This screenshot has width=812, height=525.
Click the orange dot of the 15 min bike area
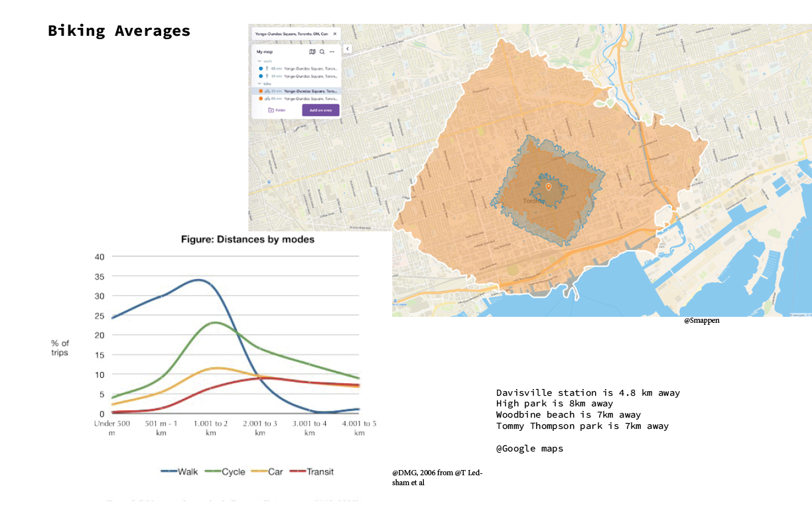point(261,91)
